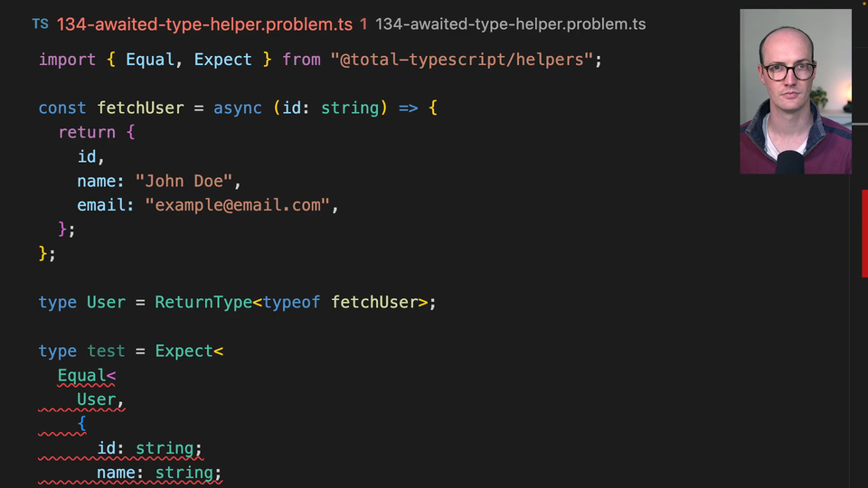This screenshot has height=488, width=868.
Task: Click the async keyword
Action: (238, 108)
